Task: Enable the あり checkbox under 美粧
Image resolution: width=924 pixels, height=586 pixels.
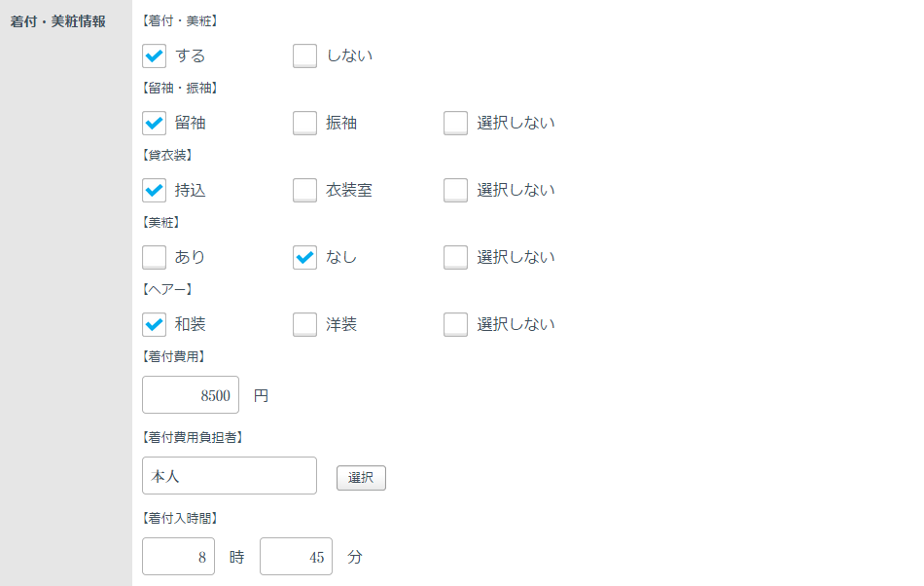Action: 154,258
